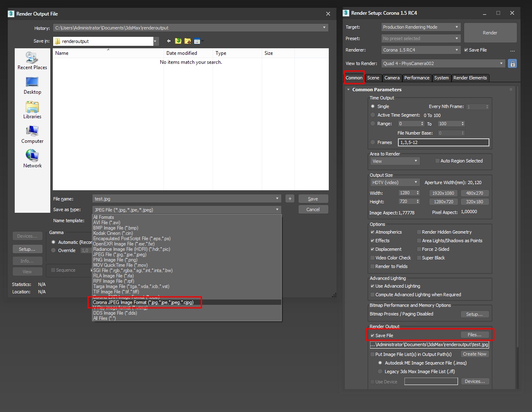Click the back navigation arrow

(168, 41)
